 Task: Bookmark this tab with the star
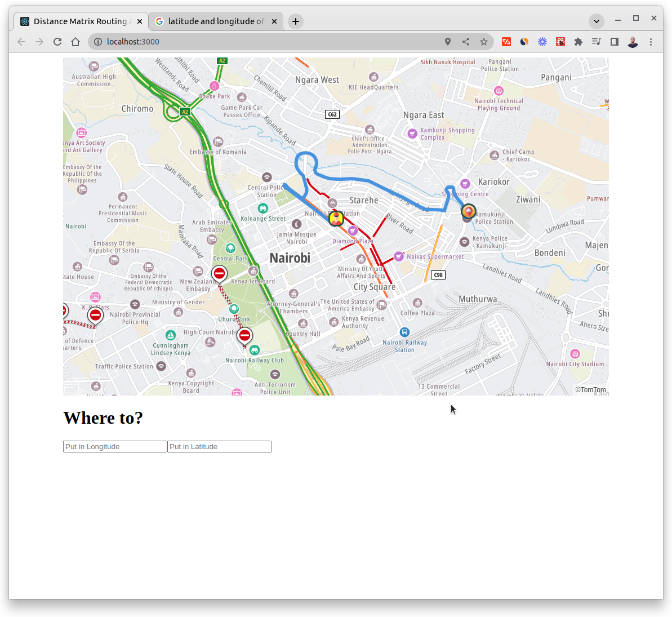[484, 42]
